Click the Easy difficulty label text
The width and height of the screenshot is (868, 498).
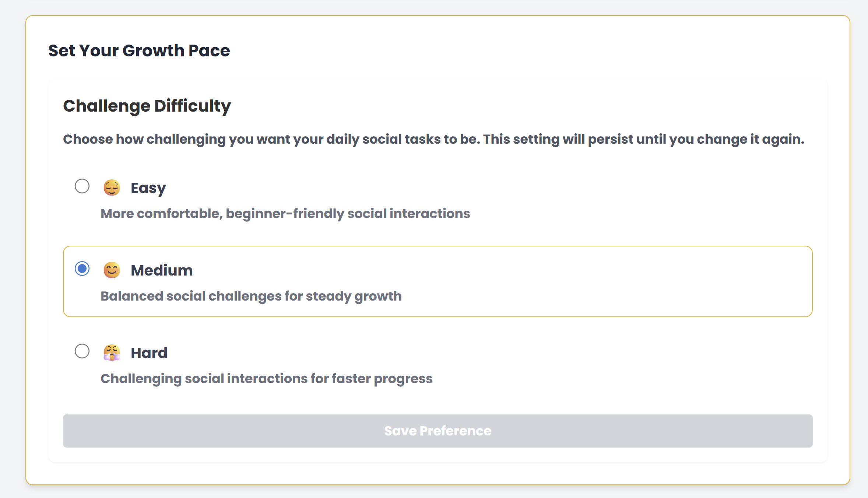(148, 188)
